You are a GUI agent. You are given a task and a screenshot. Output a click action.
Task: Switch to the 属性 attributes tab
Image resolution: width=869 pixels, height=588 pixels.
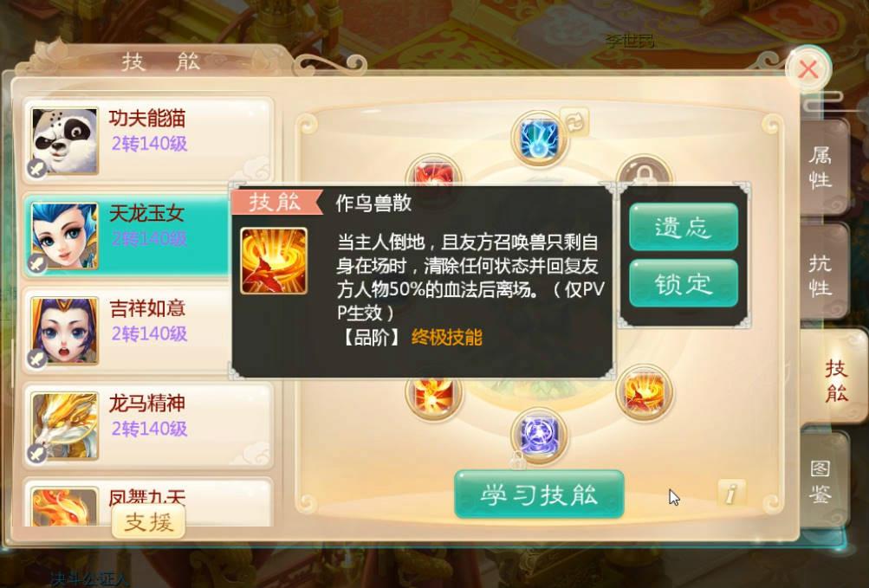pos(822,167)
